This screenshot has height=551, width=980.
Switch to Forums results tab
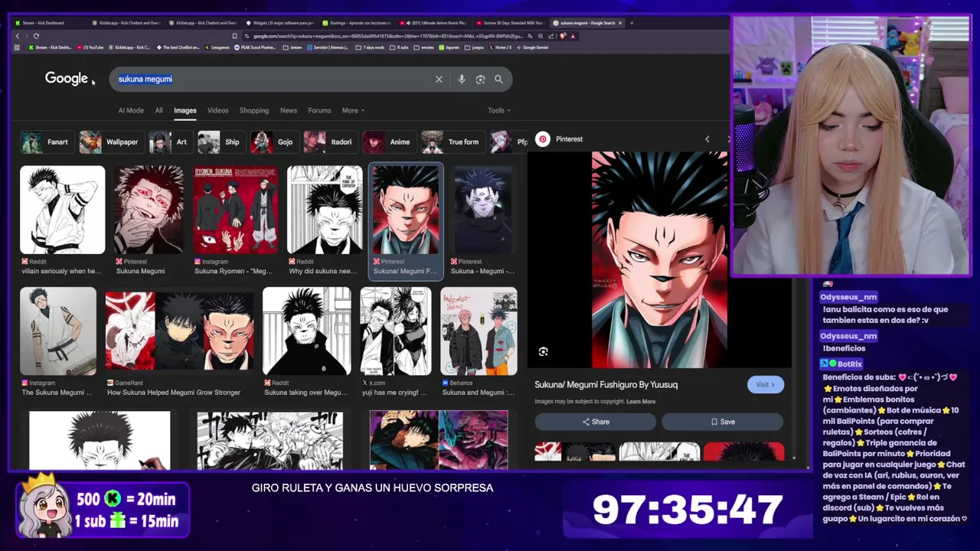[x=319, y=110]
